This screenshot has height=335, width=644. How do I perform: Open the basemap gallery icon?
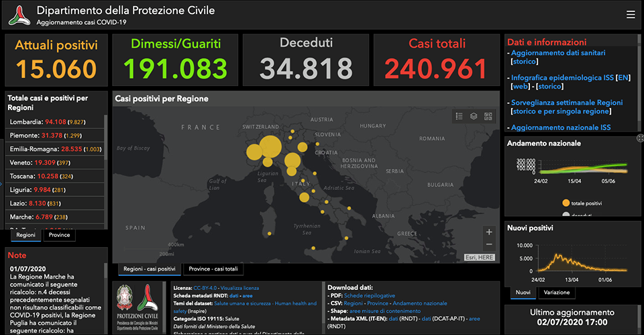point(488,116)
